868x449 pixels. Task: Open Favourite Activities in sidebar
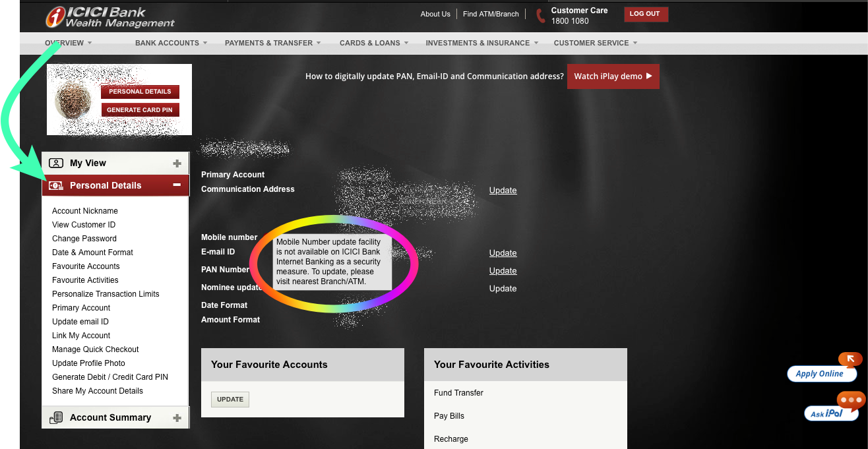85,280
